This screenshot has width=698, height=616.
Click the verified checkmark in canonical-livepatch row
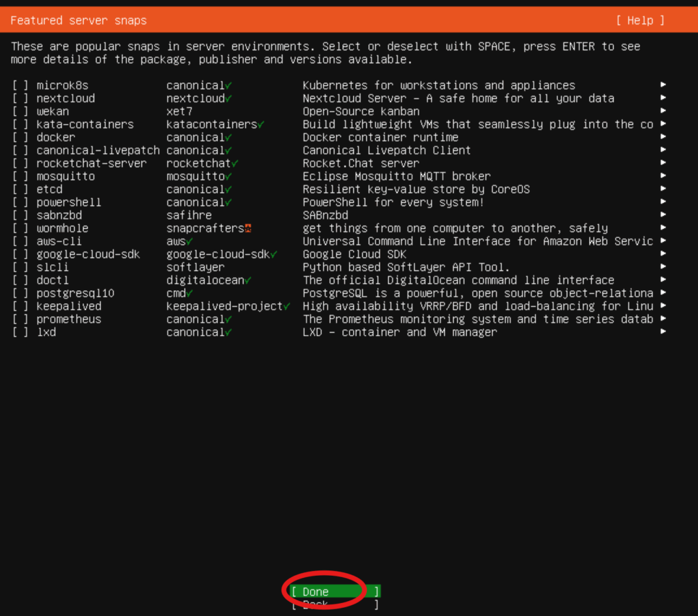pyautogui.click(x=228, y=151)
